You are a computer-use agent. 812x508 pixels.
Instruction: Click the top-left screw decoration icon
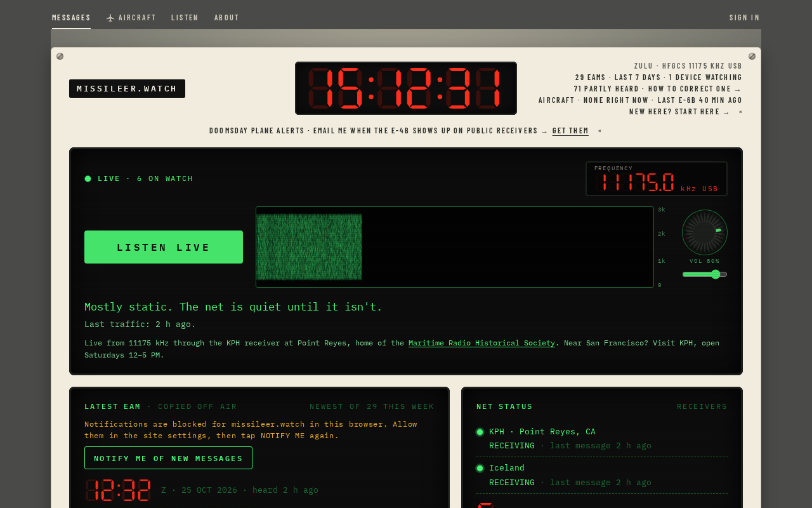tap(60, 56)
